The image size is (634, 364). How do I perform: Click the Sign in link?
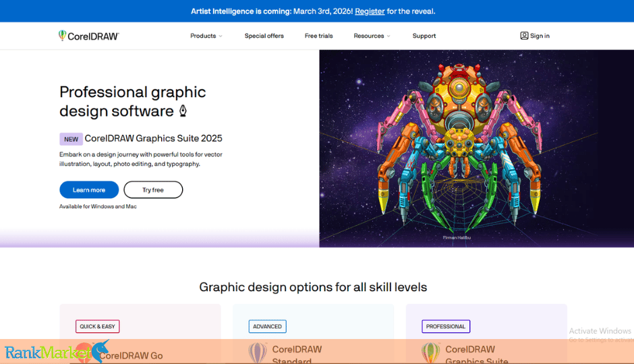click(x=540, y=36)
